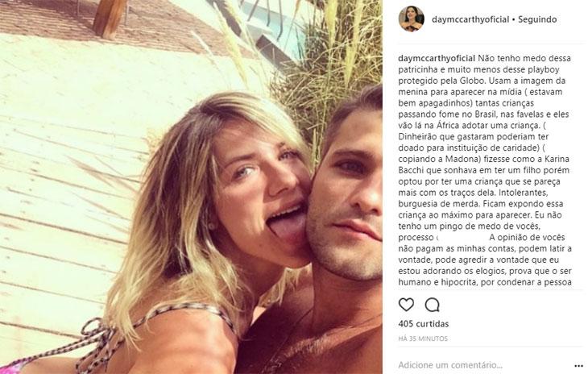Open the HÁ 35 MINUTOS timestamp link
Screen dimensions: 588x374
click(423, 339)
